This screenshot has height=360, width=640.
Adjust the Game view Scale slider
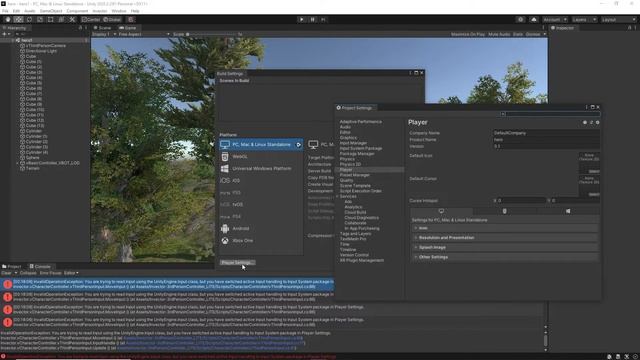[212, 34]
